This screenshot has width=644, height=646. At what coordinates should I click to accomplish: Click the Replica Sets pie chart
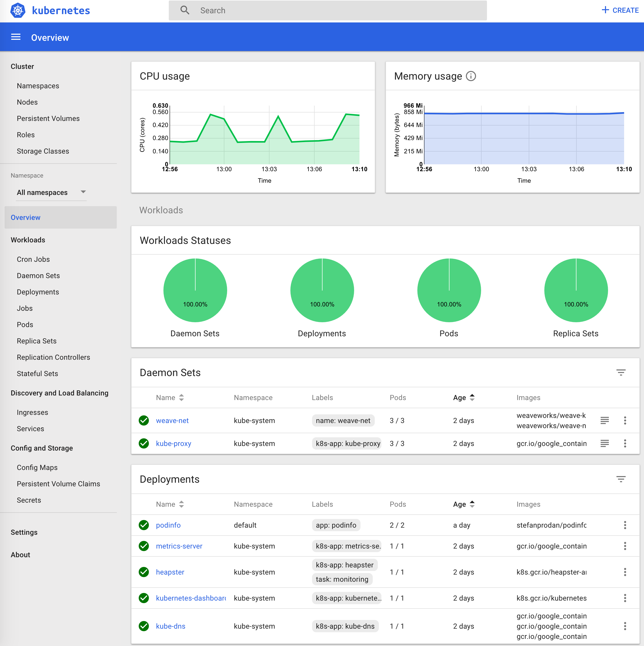tap(576, 290)
